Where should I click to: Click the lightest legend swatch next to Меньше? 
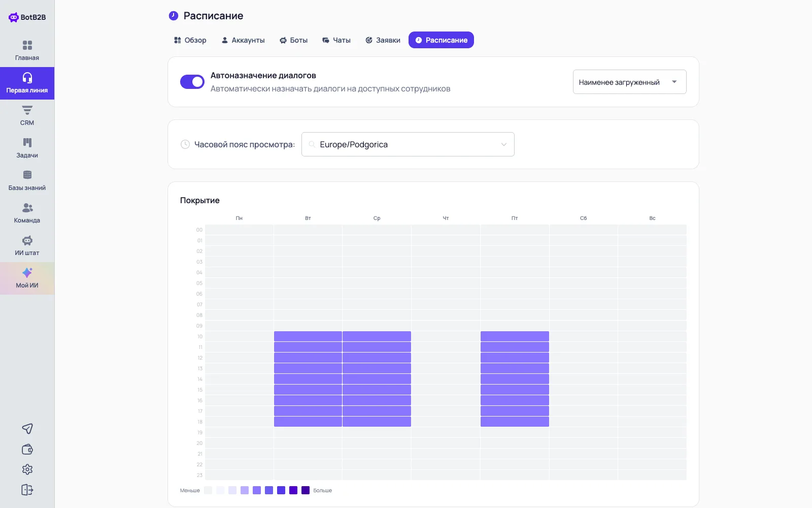click(x=208, y=490)
